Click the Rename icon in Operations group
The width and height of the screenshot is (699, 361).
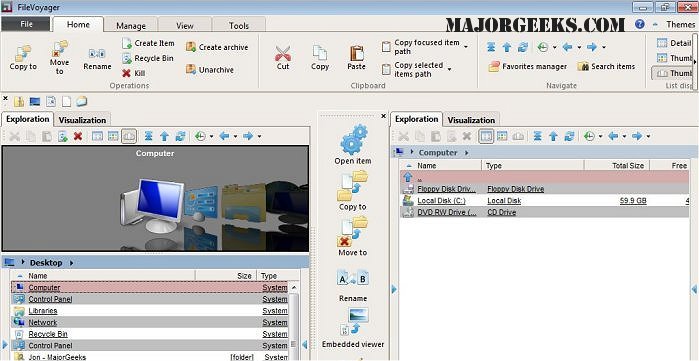pos(97,53)
